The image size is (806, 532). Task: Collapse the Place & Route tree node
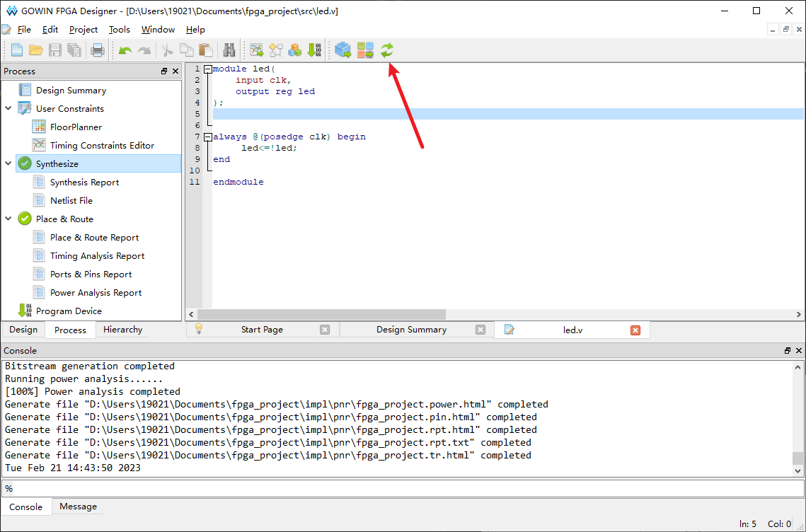(x=8, y=219)
